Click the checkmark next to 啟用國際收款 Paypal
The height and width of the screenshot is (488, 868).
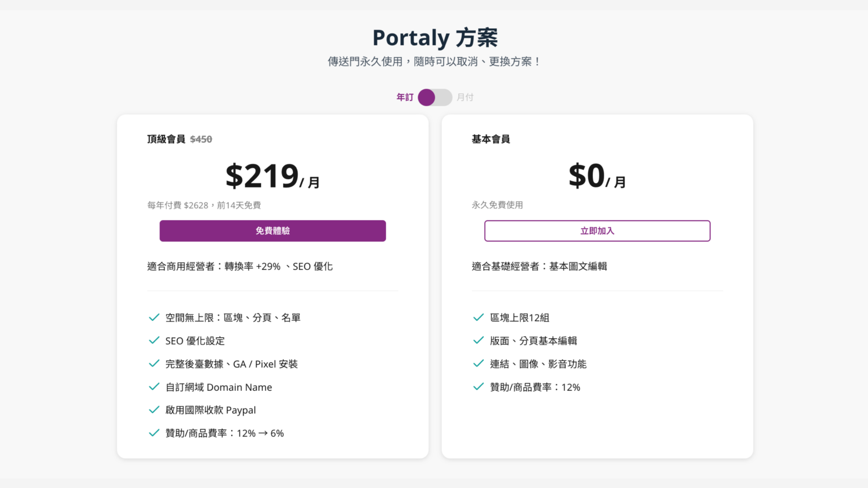[154, 410]
